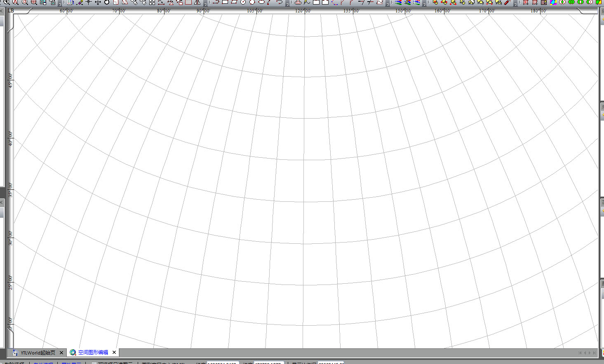Click the 60°00' ruler label
Image resolution: width=604 pixels, height=364 pixels.
66,11
